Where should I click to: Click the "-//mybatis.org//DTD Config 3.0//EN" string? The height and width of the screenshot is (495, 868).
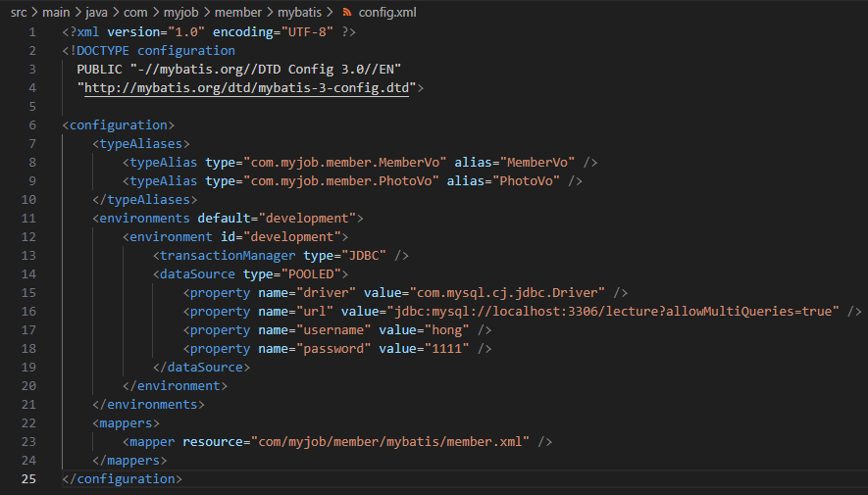pos(266,70)
